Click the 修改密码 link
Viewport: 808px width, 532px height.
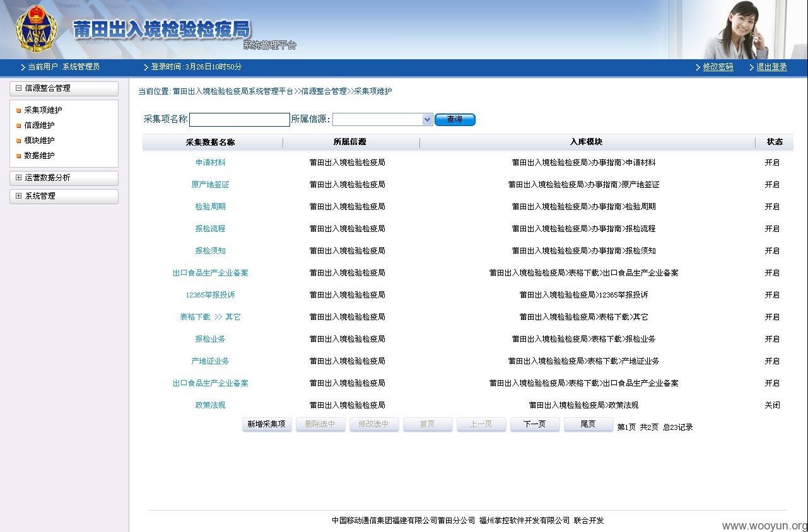pos(718,67)
